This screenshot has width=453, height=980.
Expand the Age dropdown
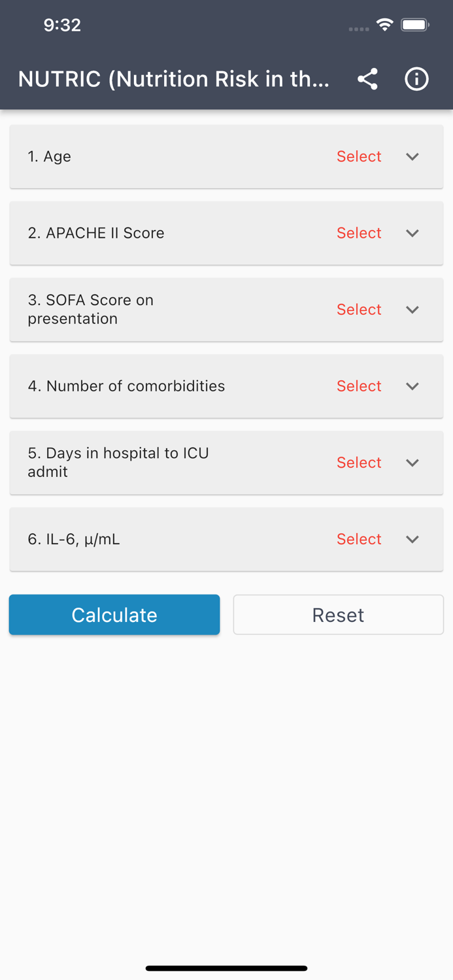click(412, 157)
